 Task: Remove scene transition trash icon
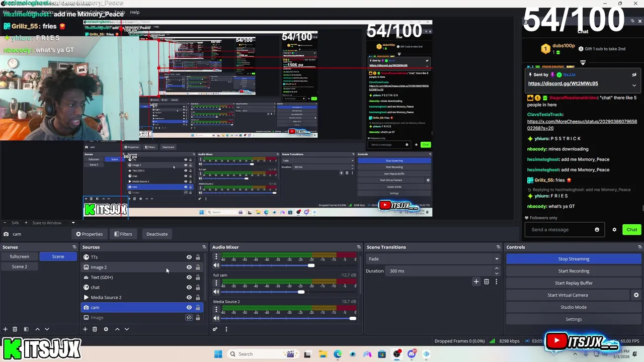[x=486, y=282]
